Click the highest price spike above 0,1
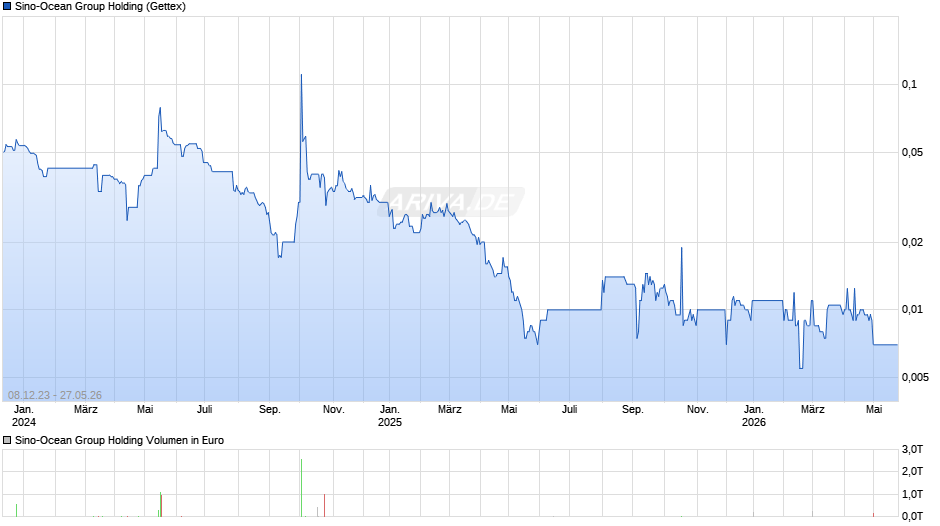The width and height of the screenshot is (940, 526). coord(301,76)
